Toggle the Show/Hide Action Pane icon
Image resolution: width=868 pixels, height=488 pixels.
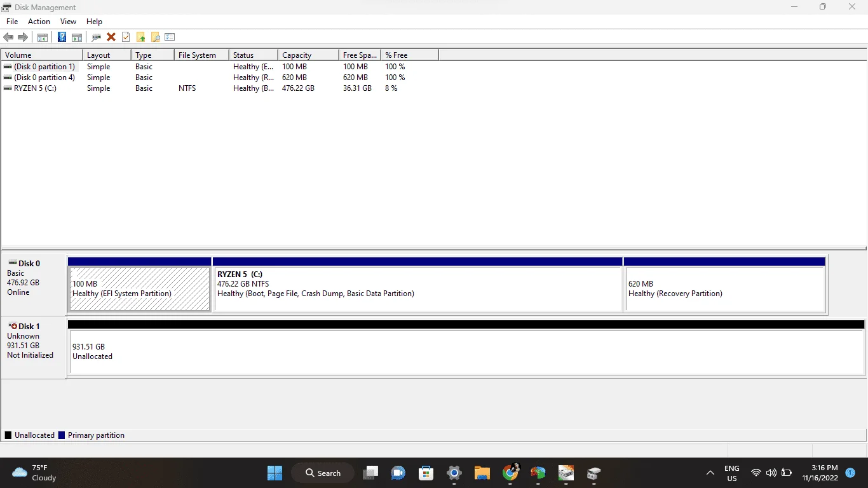pos(77,37)
